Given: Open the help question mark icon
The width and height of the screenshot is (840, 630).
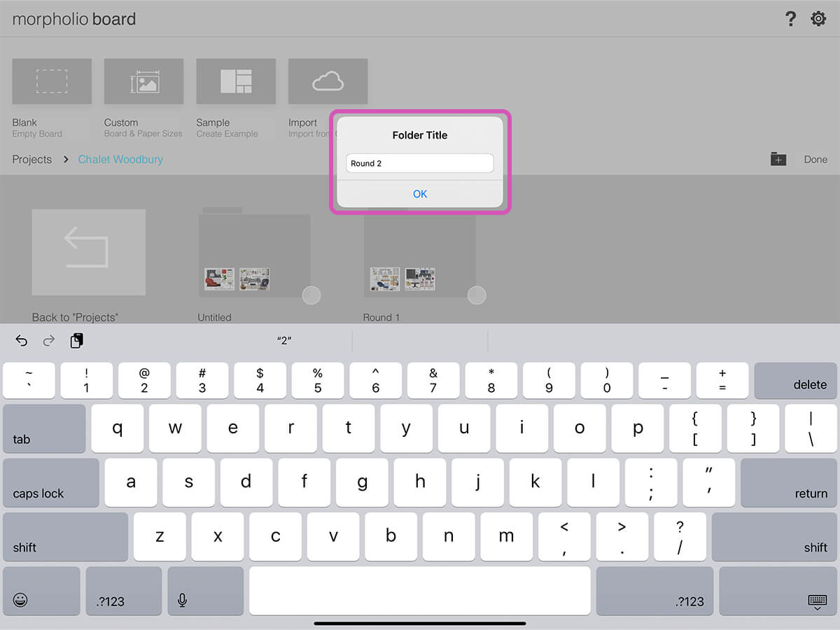Looking at the screenshot, I should point(790,19).
